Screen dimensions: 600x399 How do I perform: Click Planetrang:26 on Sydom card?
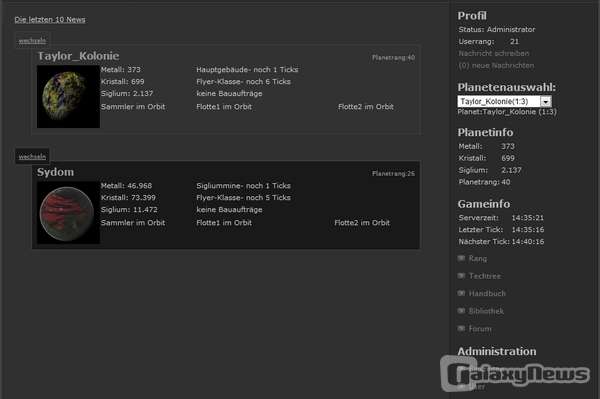[393, 174]
